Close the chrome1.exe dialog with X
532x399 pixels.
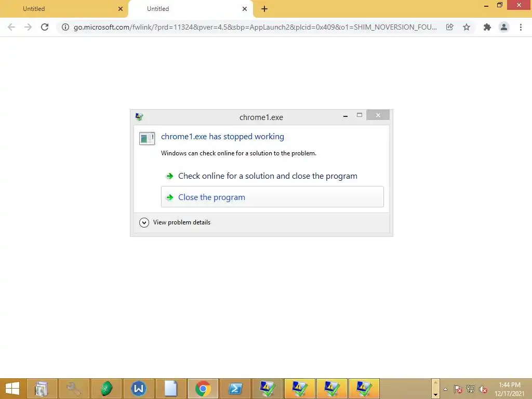tap(378, 115)
